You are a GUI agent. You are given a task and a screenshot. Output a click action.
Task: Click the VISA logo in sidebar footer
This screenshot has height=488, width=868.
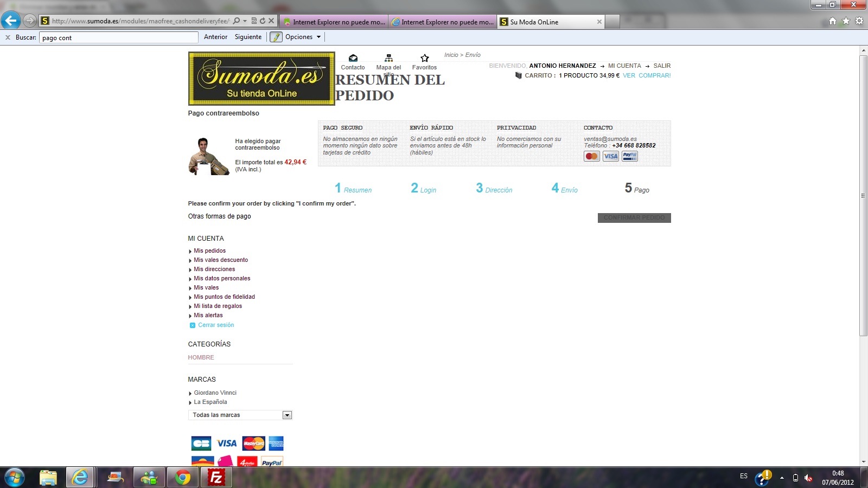(x=227, y=444)
